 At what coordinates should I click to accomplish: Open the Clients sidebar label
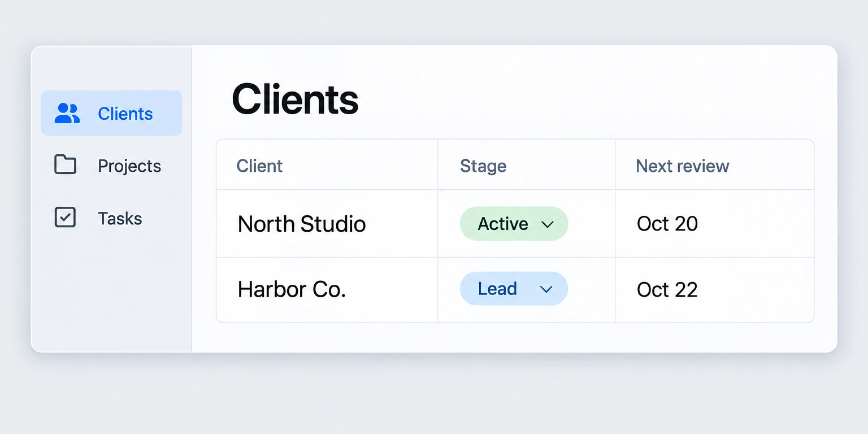click(x=125, y=114)
